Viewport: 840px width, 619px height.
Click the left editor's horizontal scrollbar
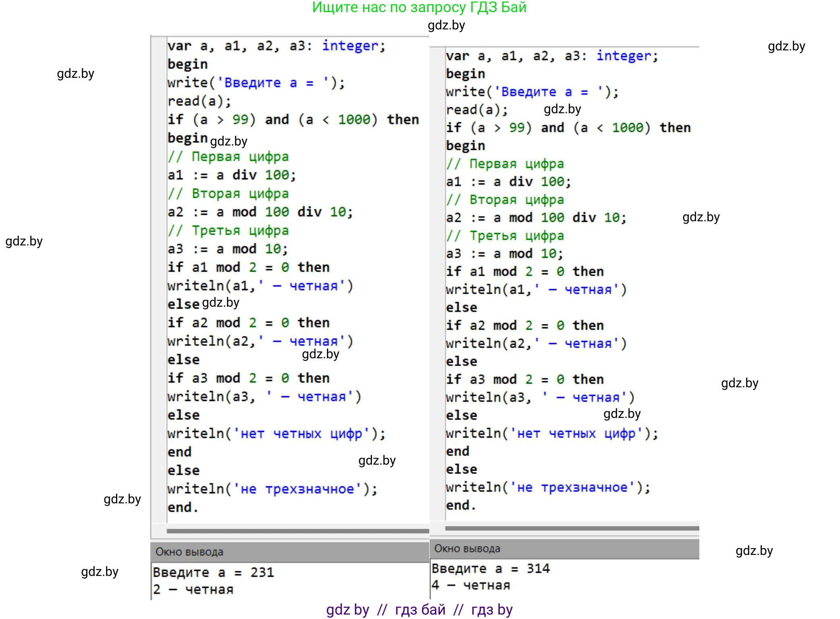click(297, 531)
